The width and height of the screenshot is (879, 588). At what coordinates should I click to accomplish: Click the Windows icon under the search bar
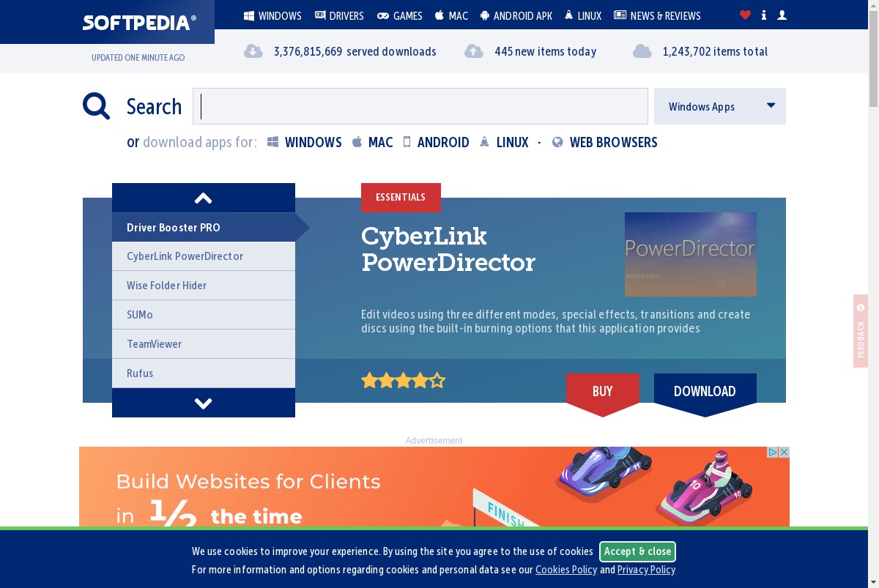click(x=272, y=142)
